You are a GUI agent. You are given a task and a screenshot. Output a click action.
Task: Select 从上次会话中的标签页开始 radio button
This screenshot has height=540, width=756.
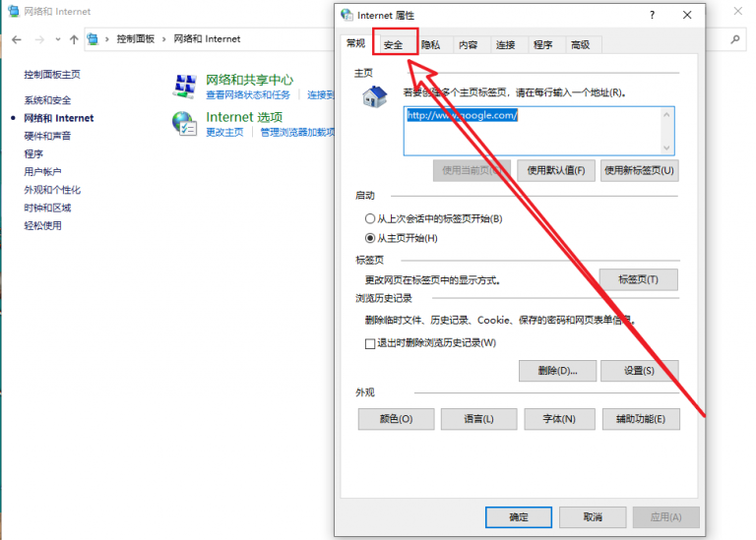pyautogui.click(x=370, y=218)
